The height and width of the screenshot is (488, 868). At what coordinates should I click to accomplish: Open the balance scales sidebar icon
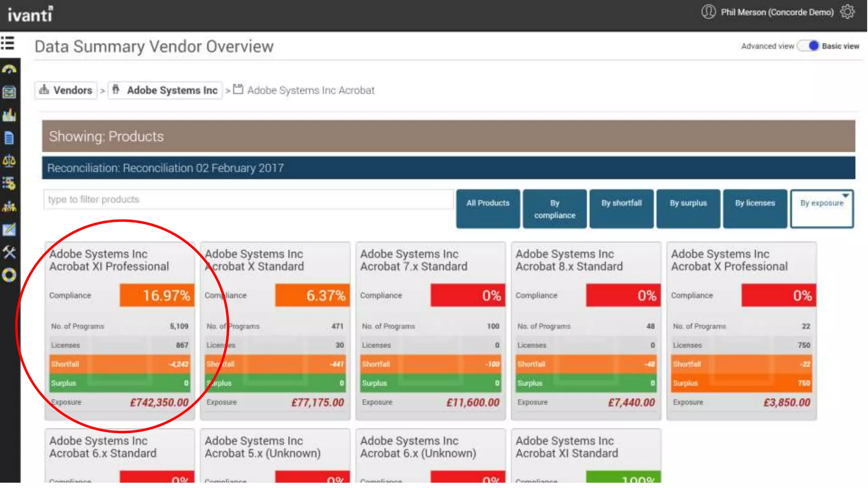pos(9,161)
